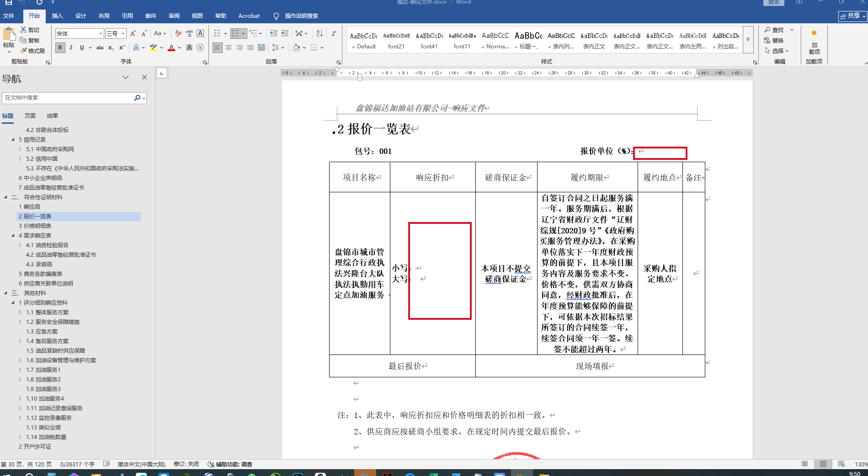The width and height of the screenshot is (868, 476).
Task: Jump to 6 中小企业声明函 heading
Action: [40, 178]
